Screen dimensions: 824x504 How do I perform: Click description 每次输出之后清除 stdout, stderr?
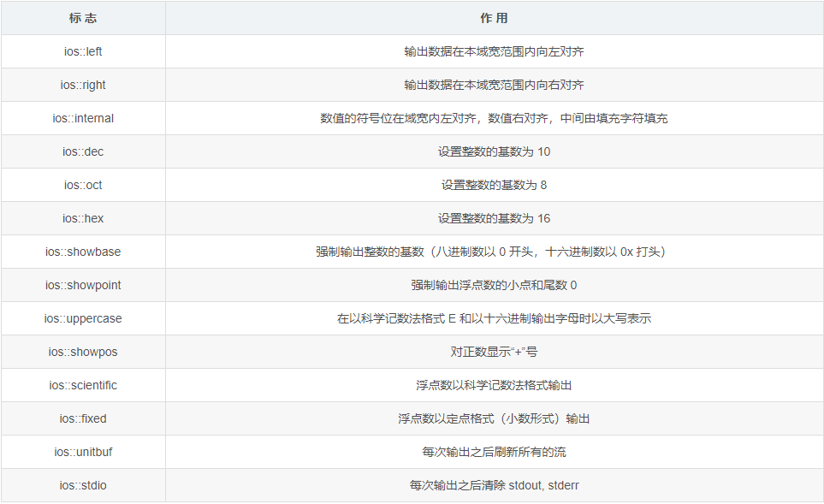tap(494, 485)
